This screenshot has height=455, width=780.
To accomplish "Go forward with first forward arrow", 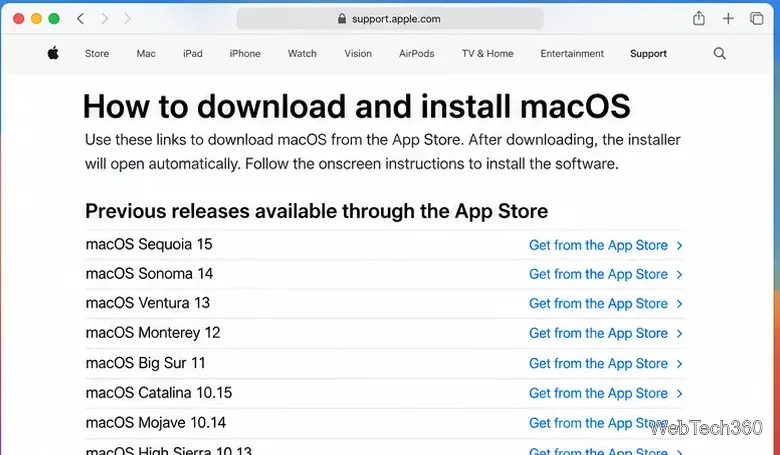I will click(104, 19).
